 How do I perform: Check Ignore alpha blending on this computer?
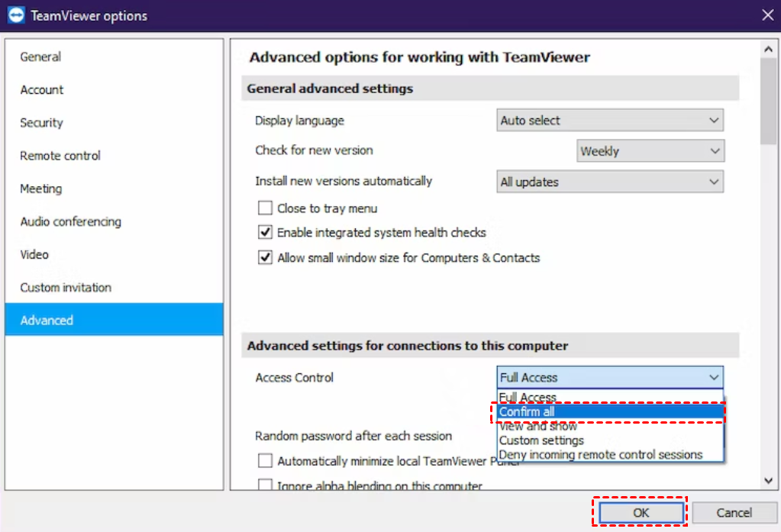pos(265,484)
